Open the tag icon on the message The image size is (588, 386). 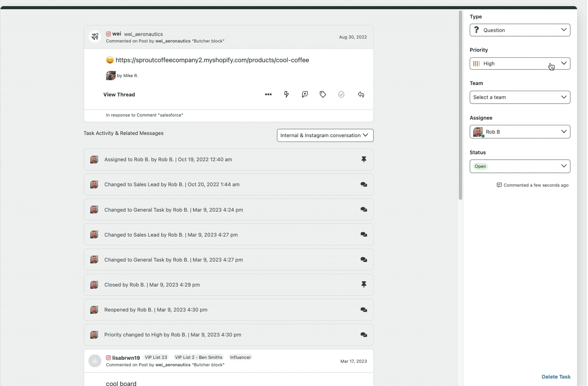(323, 95)
